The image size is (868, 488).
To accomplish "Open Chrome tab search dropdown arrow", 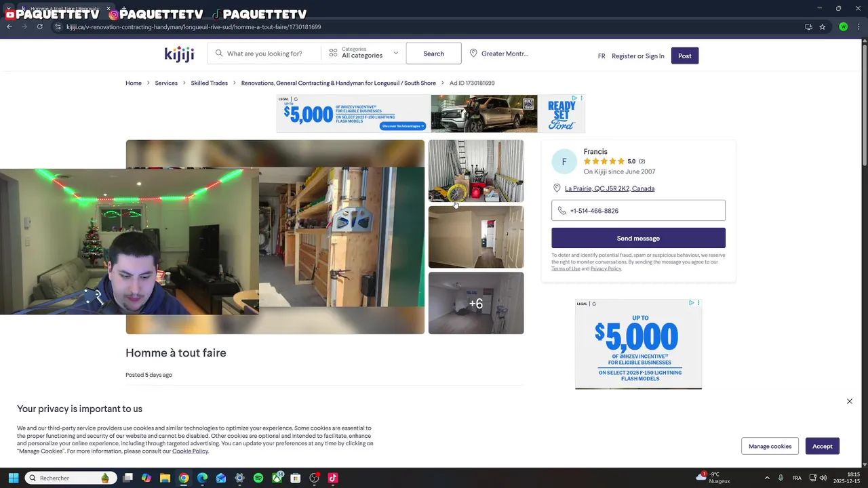I will 8,9.
